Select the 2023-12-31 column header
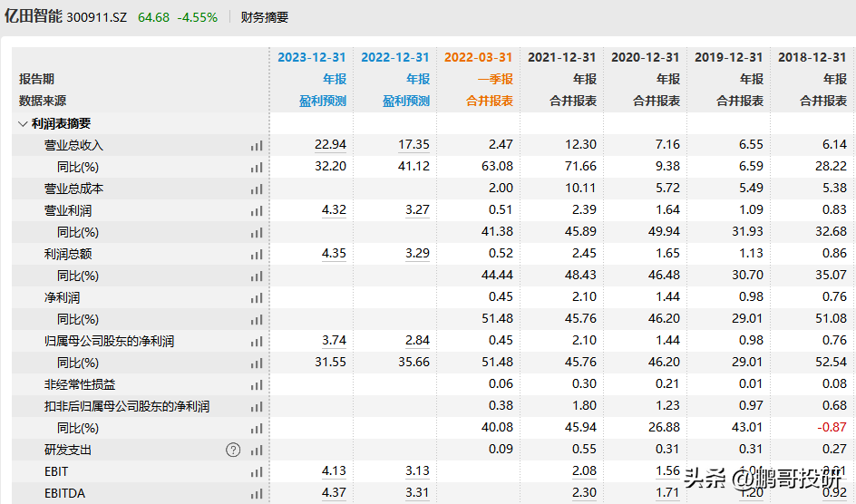 (312, 57)
